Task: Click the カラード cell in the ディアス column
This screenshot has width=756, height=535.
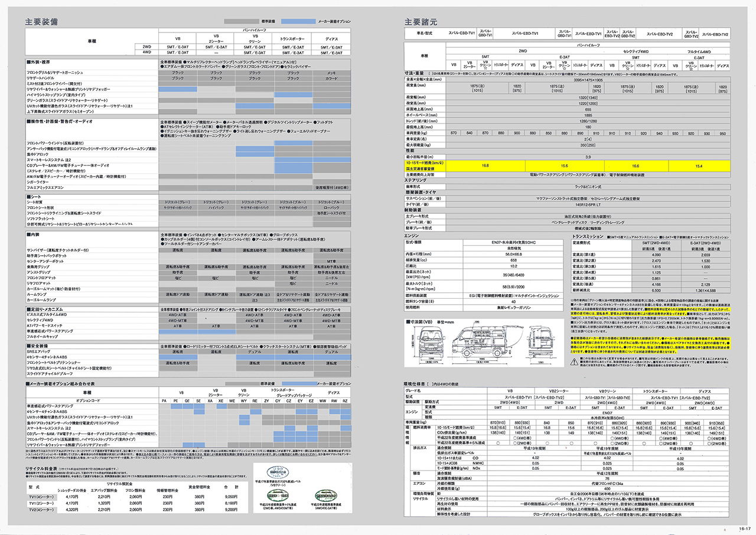Action: click(x=331, y=78)
